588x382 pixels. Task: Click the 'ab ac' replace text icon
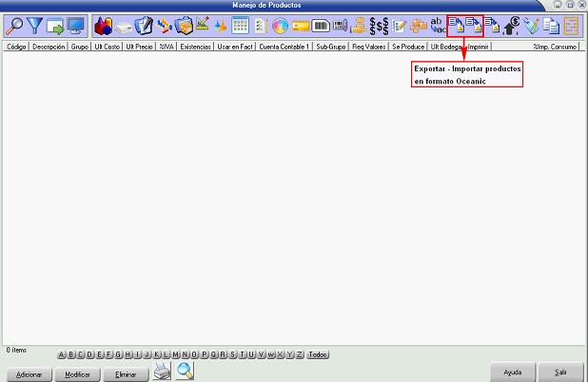(437, 26)
